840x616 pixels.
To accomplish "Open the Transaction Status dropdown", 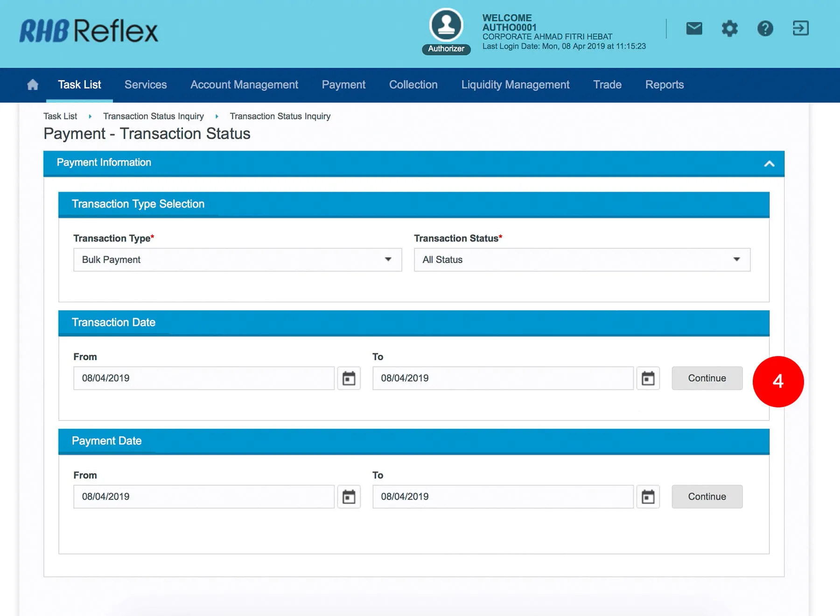I will [x=581, y=260].
